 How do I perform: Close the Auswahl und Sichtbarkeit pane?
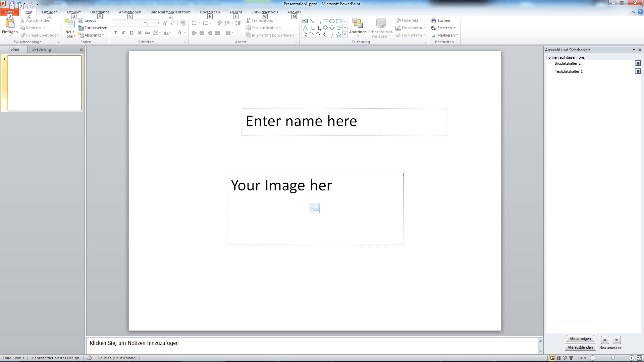coord(640,50)
